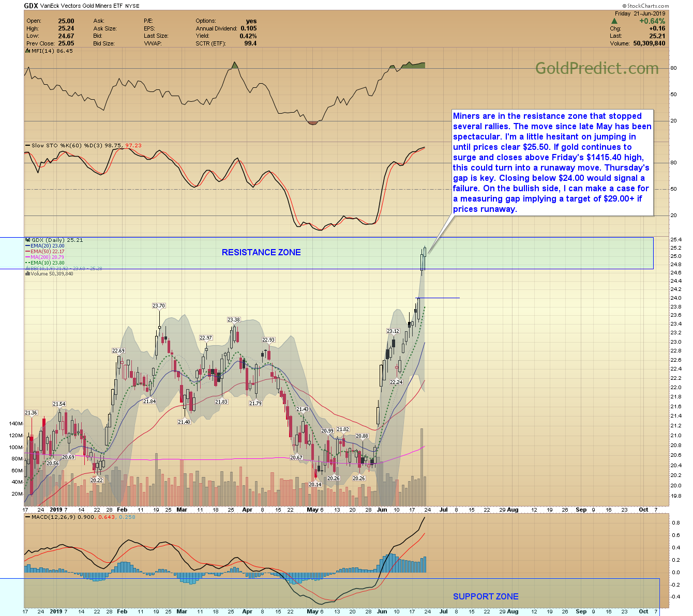Click the Options value "yes"
The image size is (693, 616).
251,21
